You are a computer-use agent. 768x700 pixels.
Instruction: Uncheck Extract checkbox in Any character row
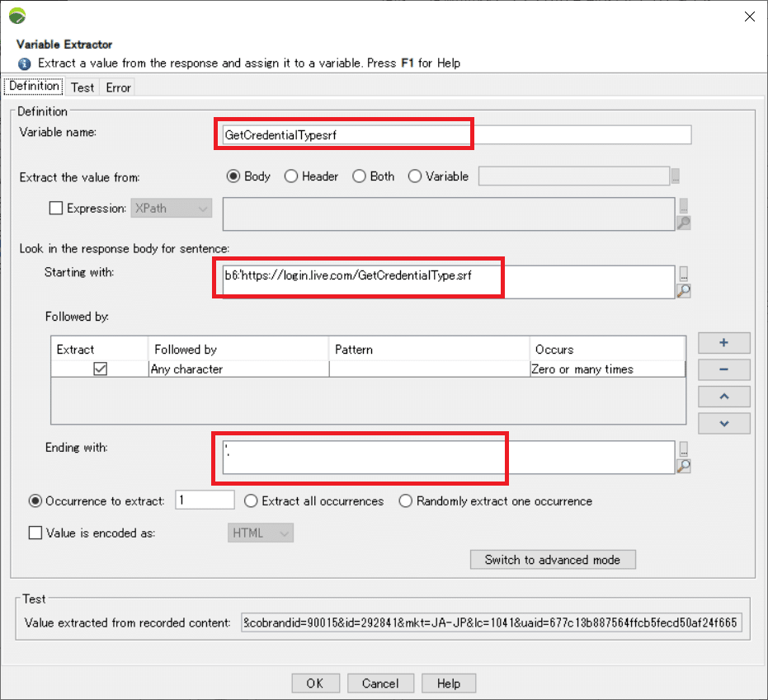(x=100, y=369)
